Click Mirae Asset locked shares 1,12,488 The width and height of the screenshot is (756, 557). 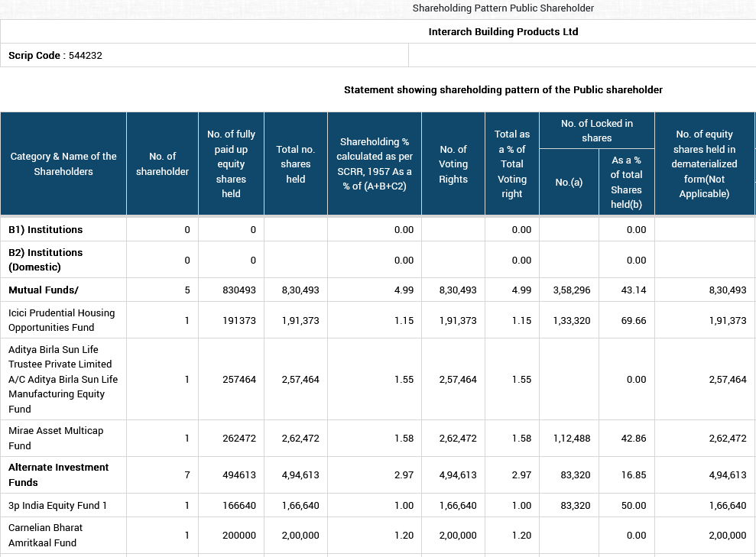pyautogui.click(x=571, y=439)
